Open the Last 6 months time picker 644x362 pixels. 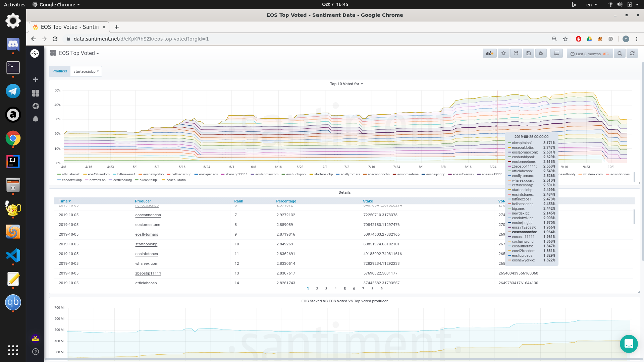(x=590, y=53)
